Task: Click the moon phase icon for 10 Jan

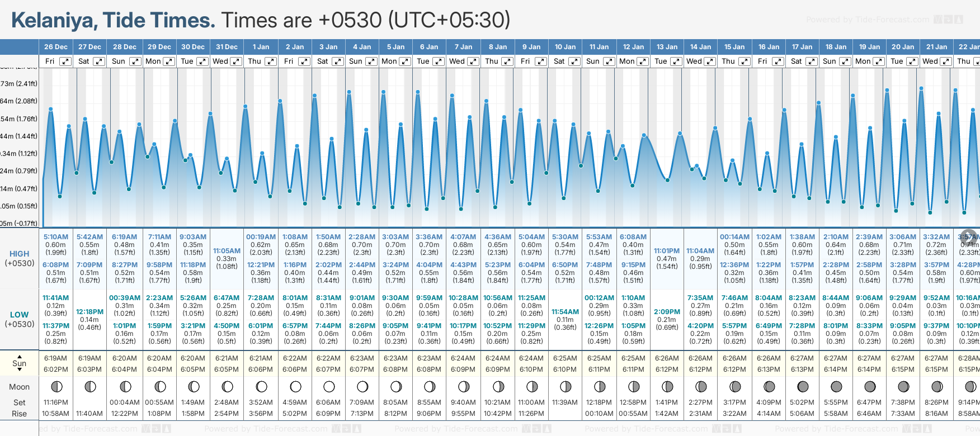Action: click(x=566, y=386)
